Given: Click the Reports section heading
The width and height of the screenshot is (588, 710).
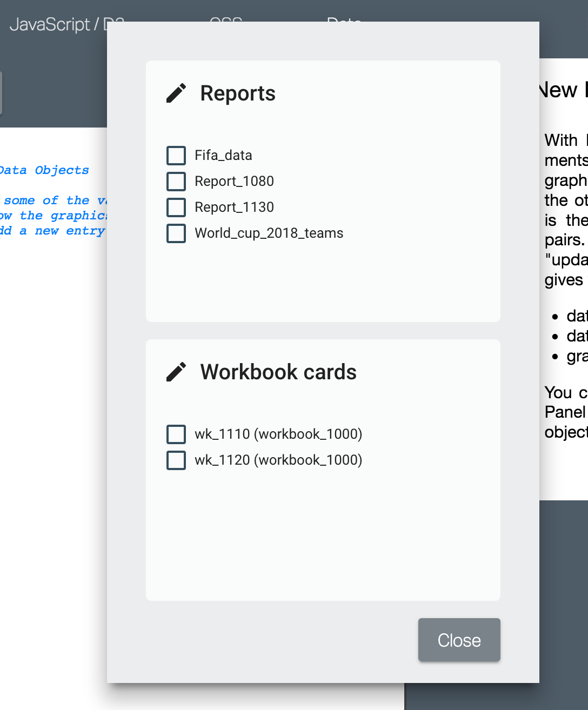Looking at the screenshot, I should [238, 93].
